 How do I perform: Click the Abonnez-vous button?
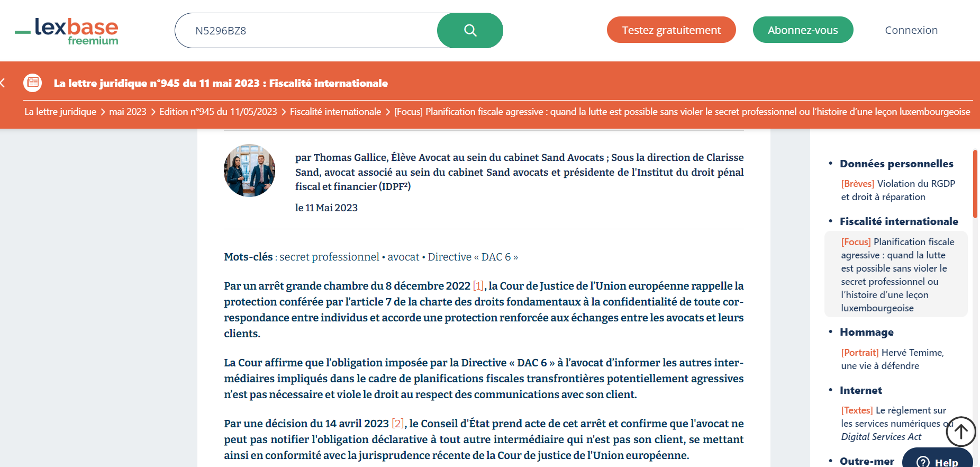pos(803,30)
